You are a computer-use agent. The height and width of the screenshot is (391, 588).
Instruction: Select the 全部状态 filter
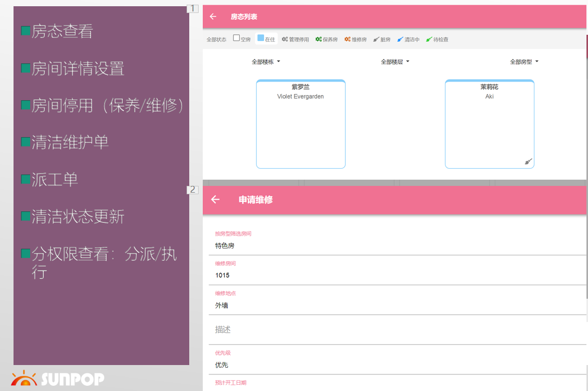(216, 39)
